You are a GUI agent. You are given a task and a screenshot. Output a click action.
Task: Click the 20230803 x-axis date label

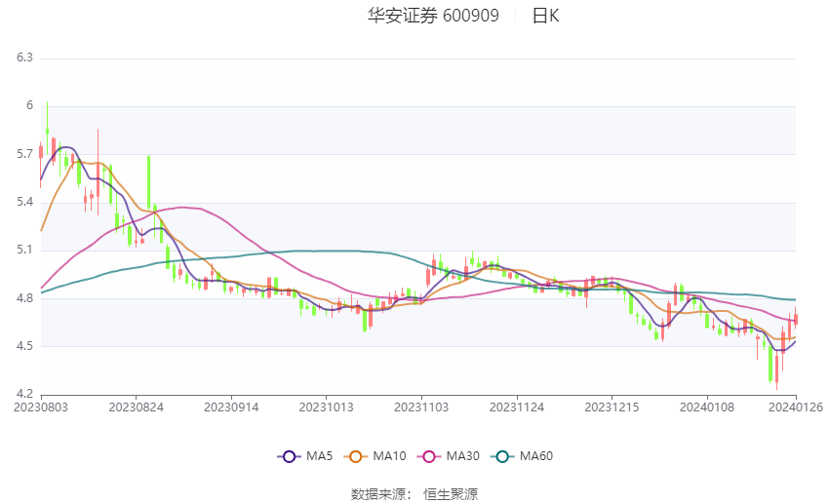point(41,407)
